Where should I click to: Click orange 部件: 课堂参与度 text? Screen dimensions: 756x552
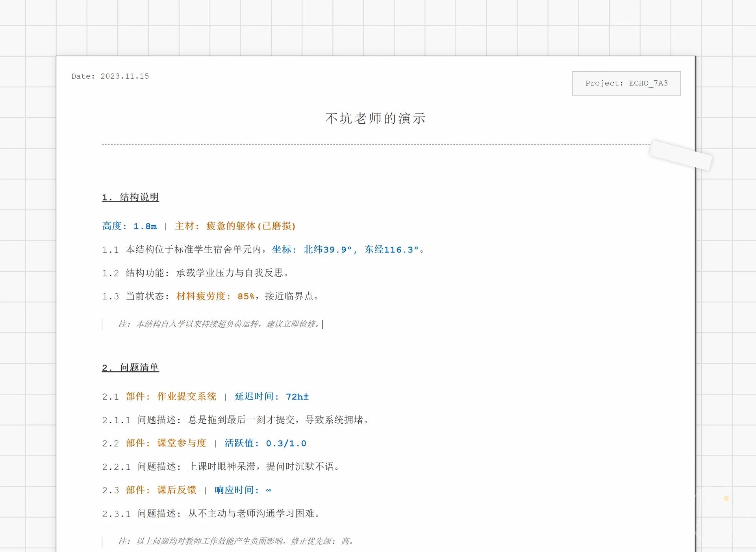pyautogui.click(x=166, y=443)
